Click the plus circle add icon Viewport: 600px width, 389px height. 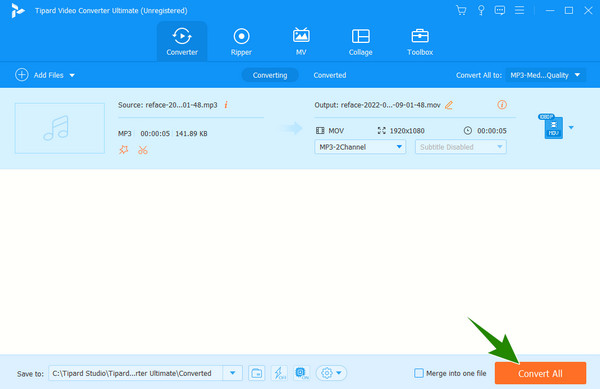[22, 75]
